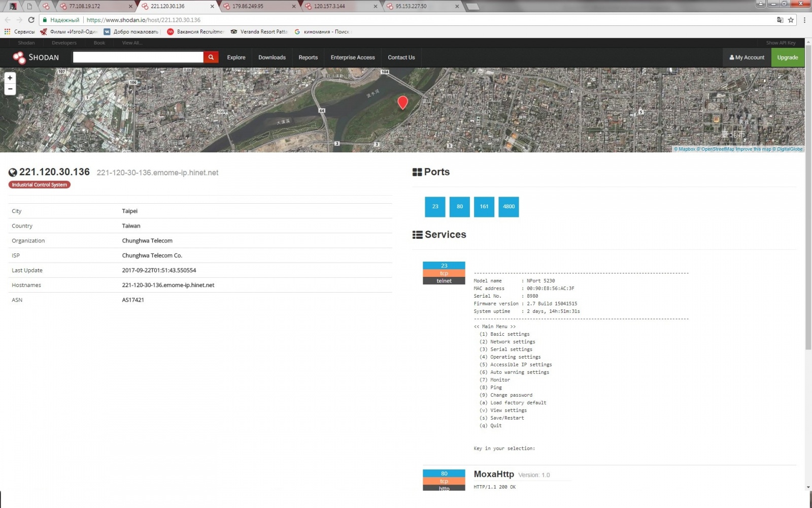
Task: Click the Mapbox attribution link
Action: coord(685,149)
